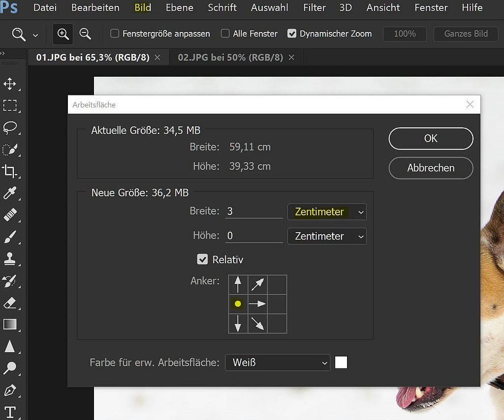This screenshot has width=504, height=420.
Task: Close the Arbeitsfläche dialog
Action: [x=470, y=104]
